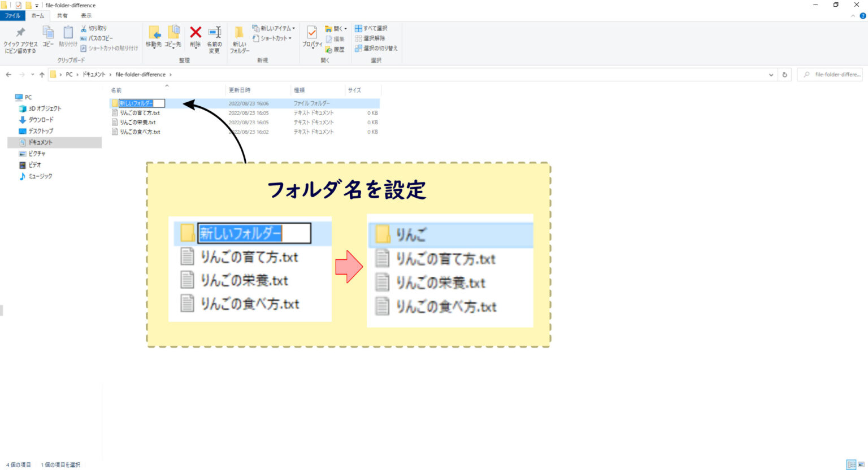
Task: Collapse the ribbon with the chevron
Action: (853, 16)
